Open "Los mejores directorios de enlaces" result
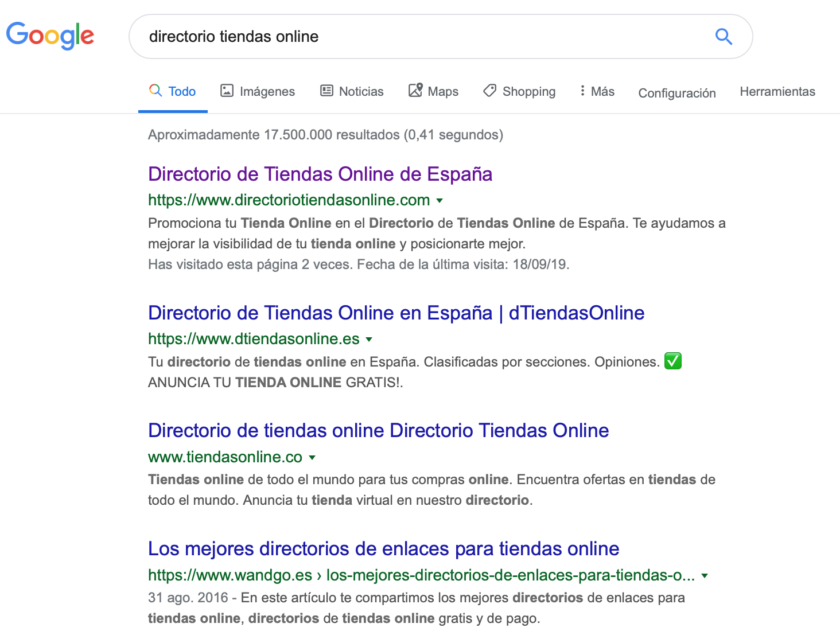840x639 pixels. tap(384, 549)
